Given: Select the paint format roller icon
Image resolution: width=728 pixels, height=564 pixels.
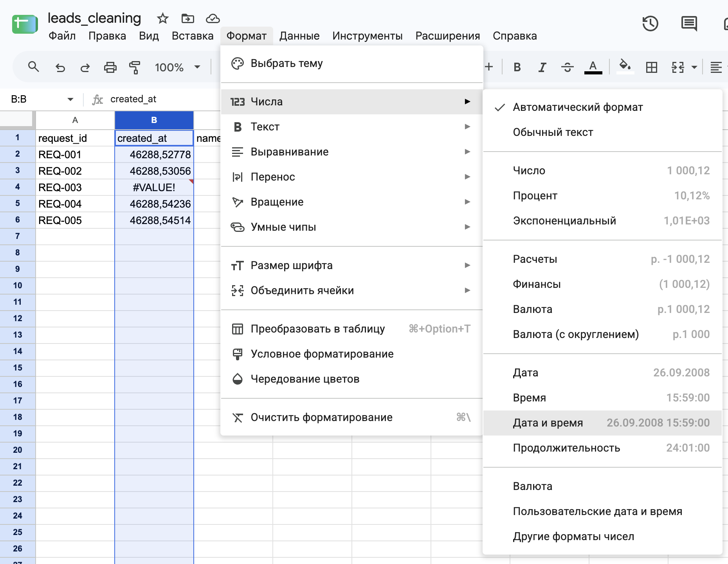Looking at the screenshot, I should coord(135,67).
